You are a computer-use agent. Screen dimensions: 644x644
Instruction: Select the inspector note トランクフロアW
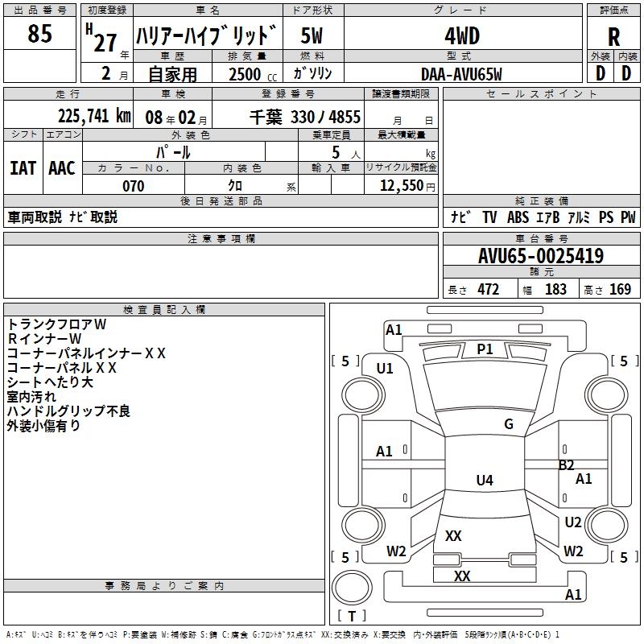(x=56, y=324)
